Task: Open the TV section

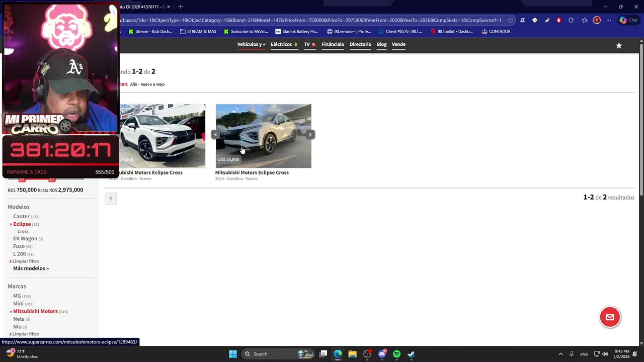Action: click(x=309, y=44)
